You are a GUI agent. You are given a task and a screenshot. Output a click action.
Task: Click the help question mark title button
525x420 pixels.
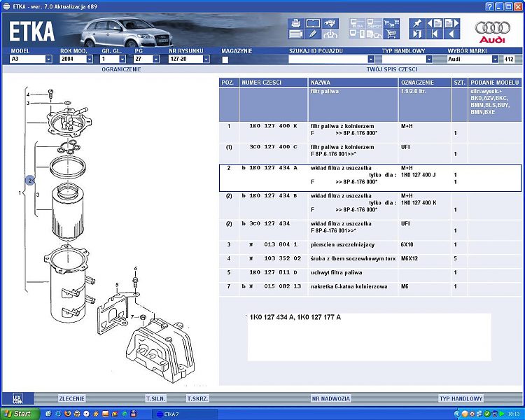489,7
